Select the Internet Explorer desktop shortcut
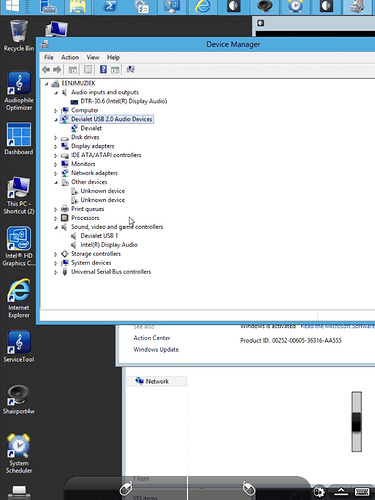The width and height of the screenshot is (375, 500). tap(19, 298)
